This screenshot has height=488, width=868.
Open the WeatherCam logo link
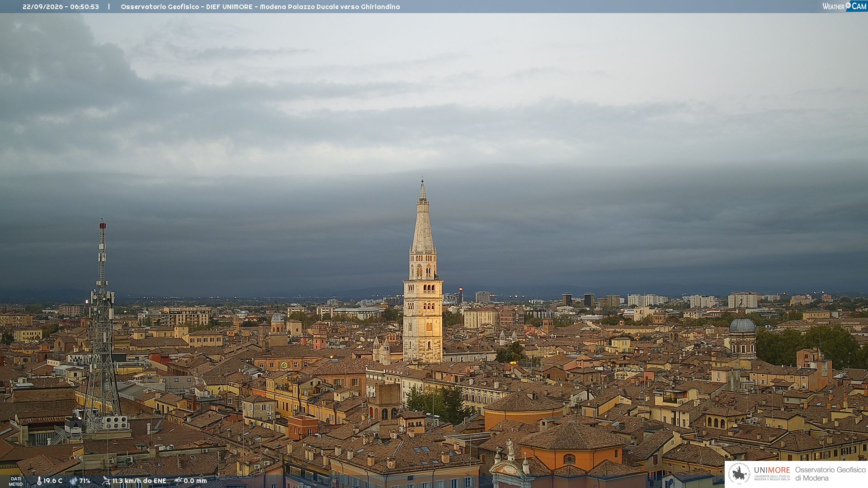click(x=844, y=6)
